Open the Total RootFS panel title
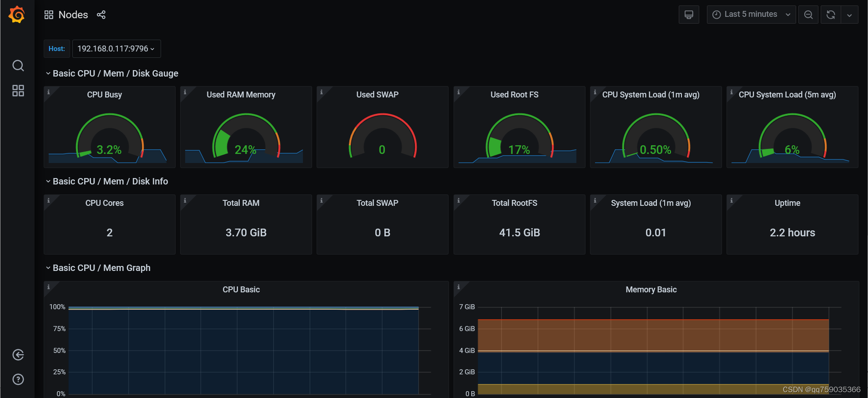868x398 pixels. tap(515, 203)
